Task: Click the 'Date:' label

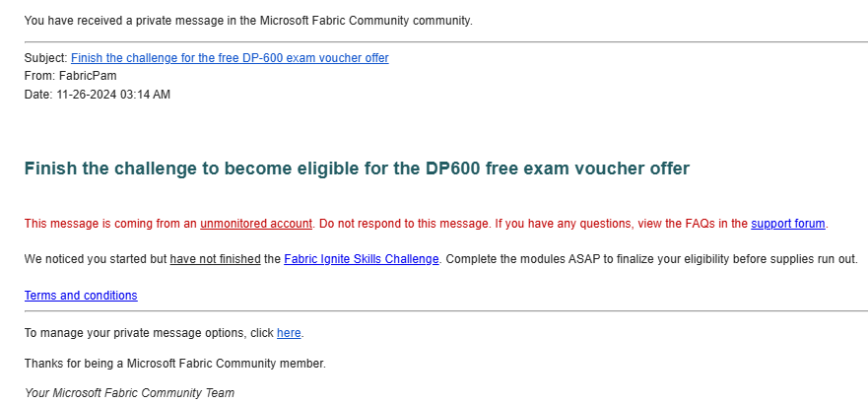Action: click(38, 95)
